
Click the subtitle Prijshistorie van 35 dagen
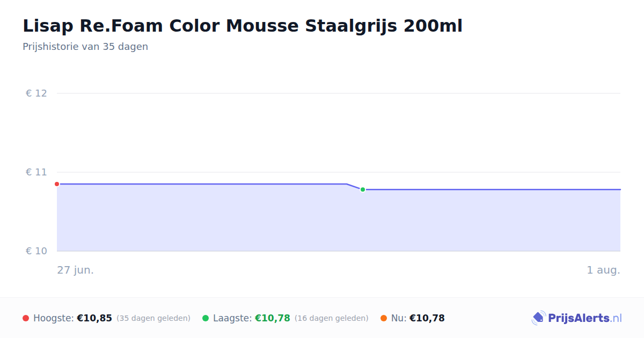coord(85,47)
